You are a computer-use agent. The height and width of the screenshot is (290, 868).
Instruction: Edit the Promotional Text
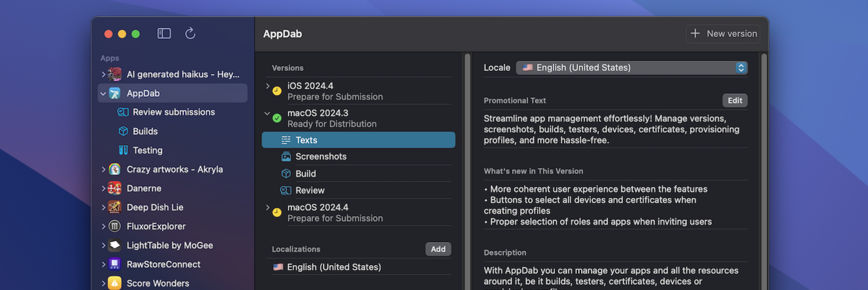[735, 100]
